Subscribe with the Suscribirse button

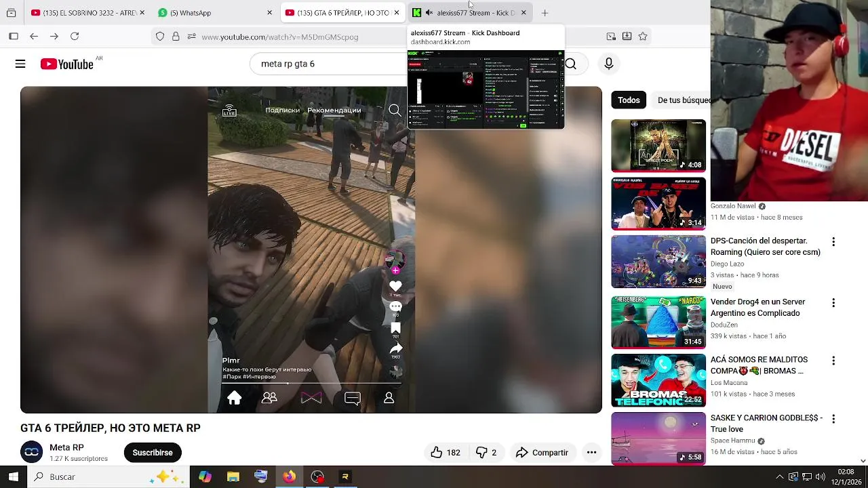(153, 453)
